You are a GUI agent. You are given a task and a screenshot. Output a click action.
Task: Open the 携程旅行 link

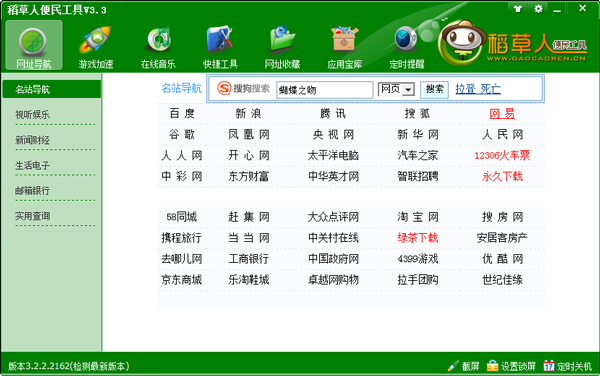click(182, 238)
